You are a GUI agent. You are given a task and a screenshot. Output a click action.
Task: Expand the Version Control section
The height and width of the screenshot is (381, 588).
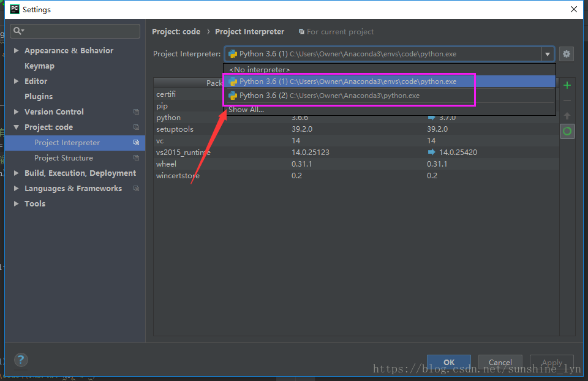click(16, 111)
